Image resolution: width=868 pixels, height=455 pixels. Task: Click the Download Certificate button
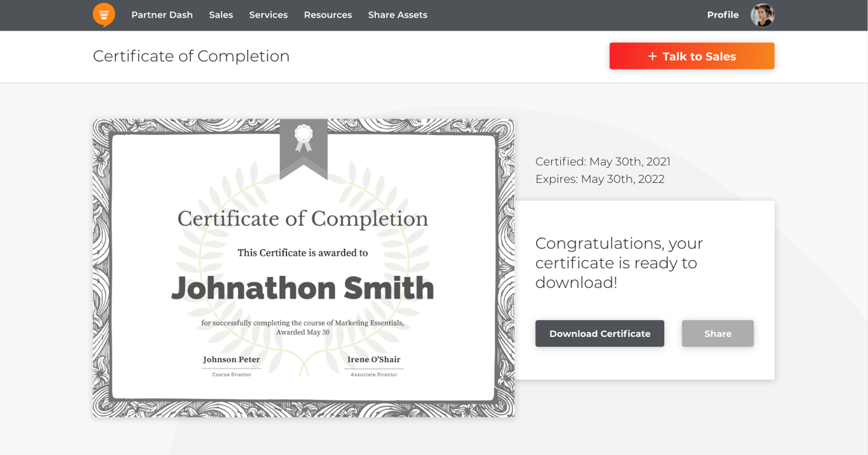click(599, 333)
